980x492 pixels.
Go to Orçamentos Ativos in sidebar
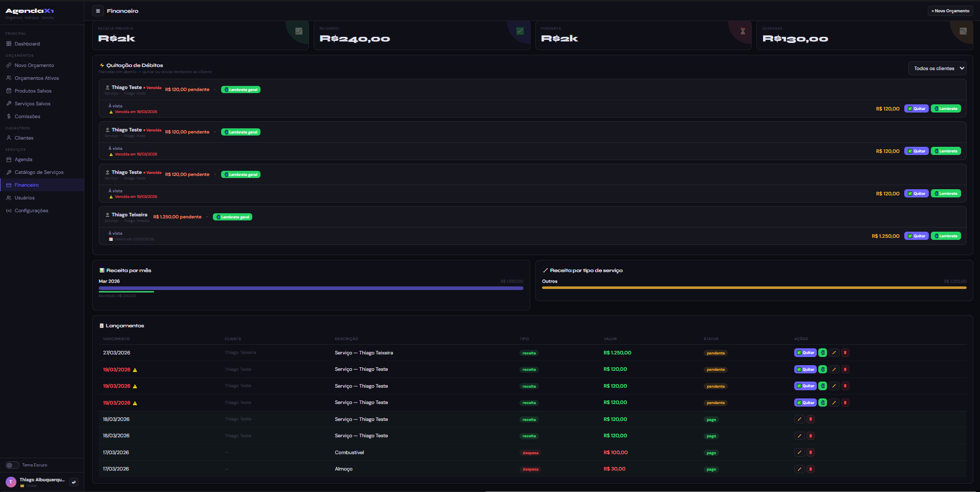click(x=36, y=78)
